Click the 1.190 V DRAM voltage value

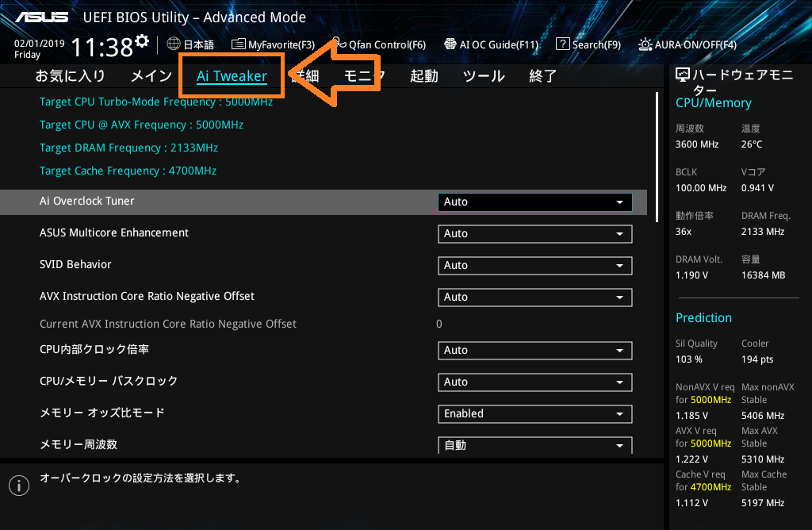tap(691, 275)
